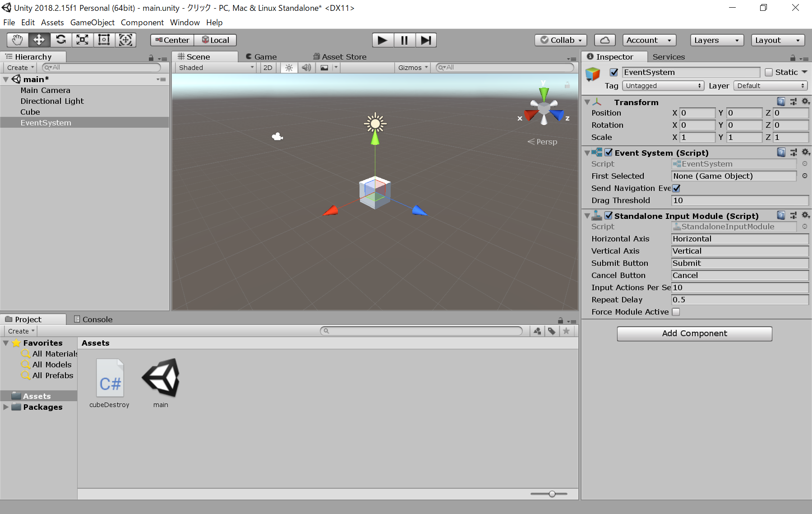Viewport: 812px width, 514px height.
Task: Collapse the main scene in Hierarchy
Action: pos(6,79)
